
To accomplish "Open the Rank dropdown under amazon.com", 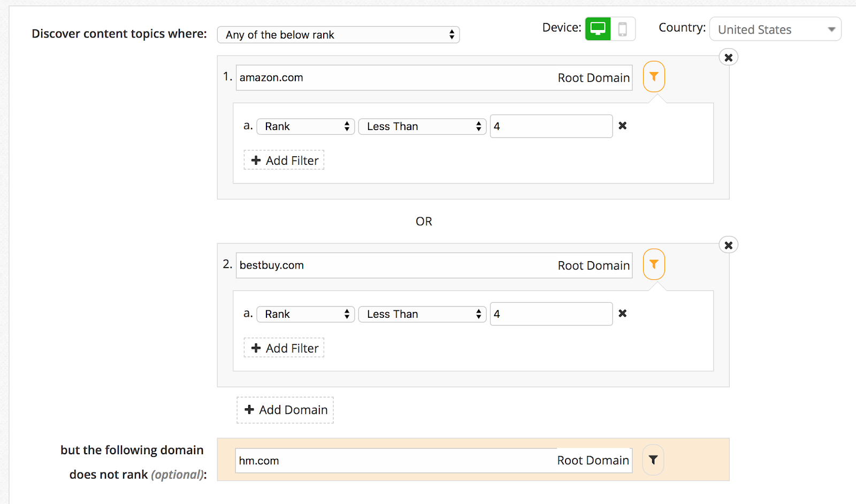I will coord(305,126).
